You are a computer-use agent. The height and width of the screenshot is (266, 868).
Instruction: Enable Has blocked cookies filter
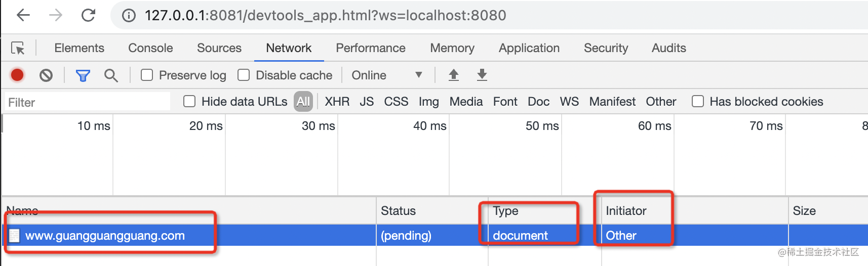click(698, 102)
